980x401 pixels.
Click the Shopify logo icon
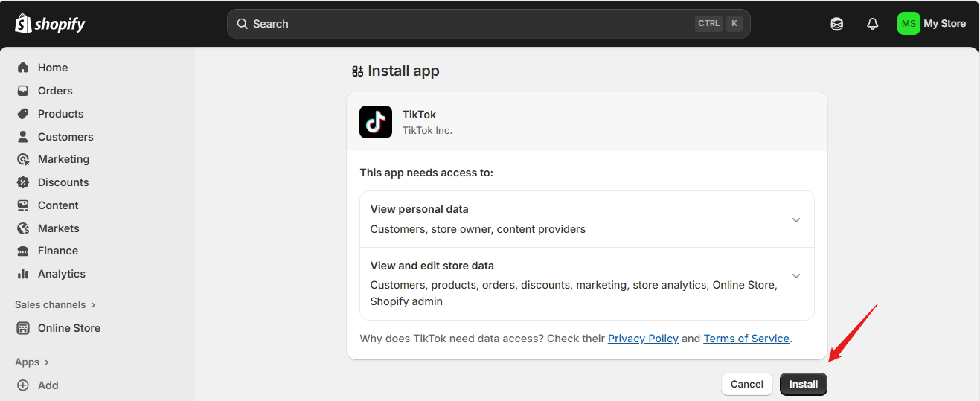coord(23,24)
